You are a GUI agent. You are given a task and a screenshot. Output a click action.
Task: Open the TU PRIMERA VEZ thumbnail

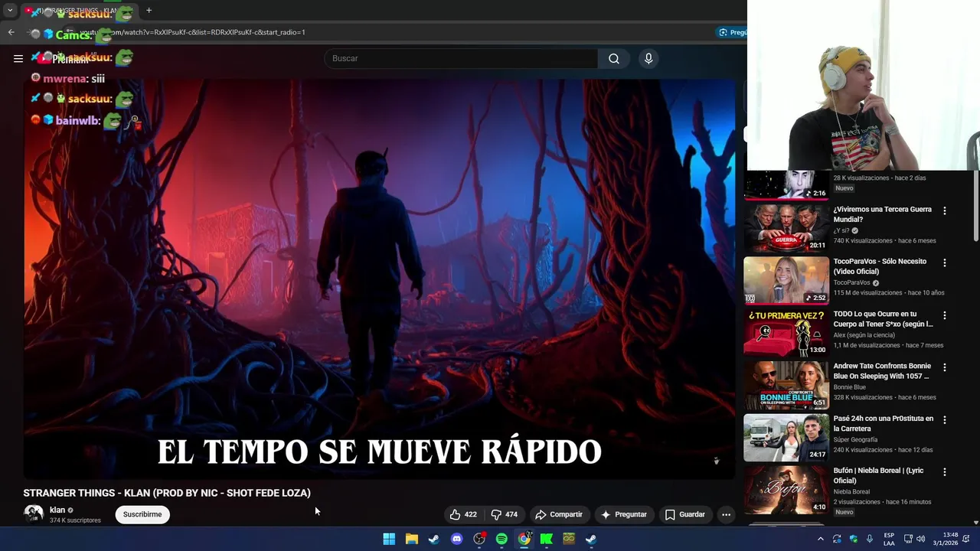coord(786,332)
